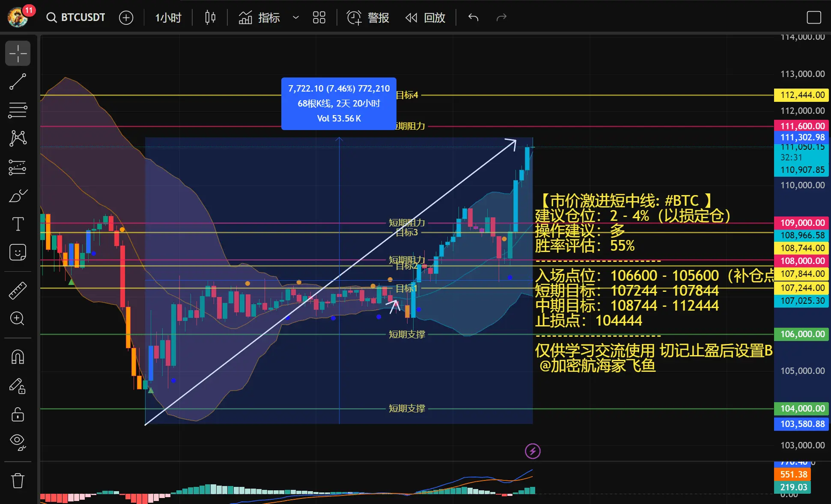Open the emoji icons tool
The image size is (831, 504).
(x=18, y=252)
